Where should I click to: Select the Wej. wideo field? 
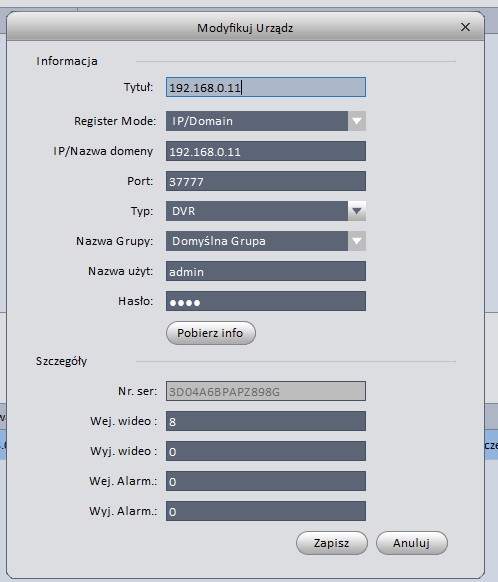click(x=266, y=421)
